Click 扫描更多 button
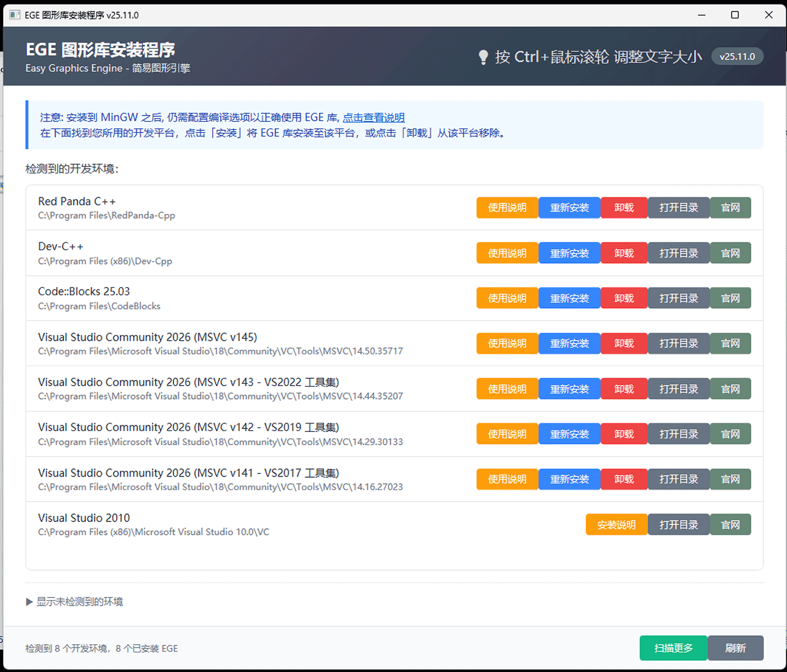This screenshot has height=672, width=787. (673, 648)
